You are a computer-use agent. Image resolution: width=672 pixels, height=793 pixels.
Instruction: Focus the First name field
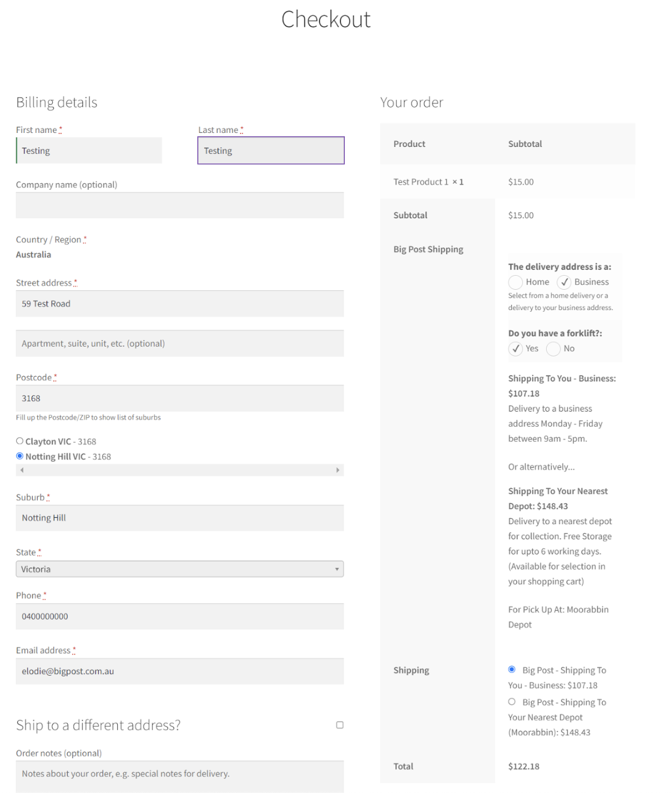pos(89,150)
